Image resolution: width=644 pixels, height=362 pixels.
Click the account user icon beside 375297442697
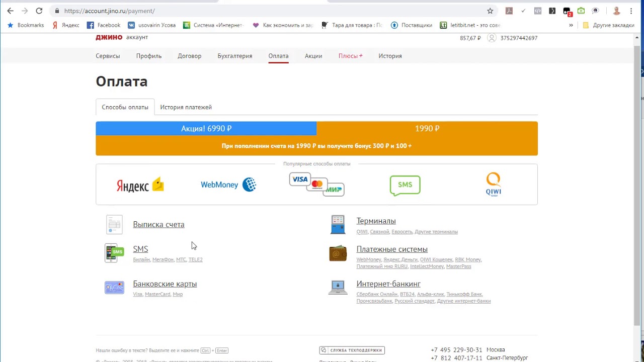[x=492, y=38]
